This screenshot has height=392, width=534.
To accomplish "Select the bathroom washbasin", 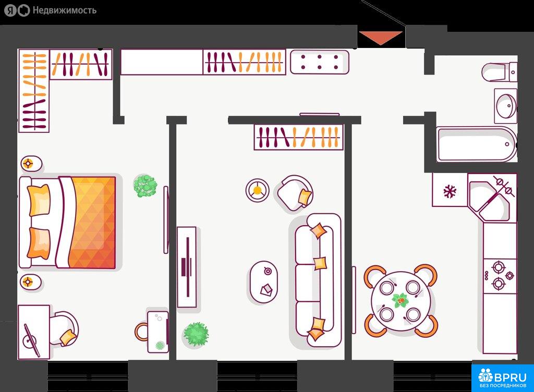I will coord(505,106).
